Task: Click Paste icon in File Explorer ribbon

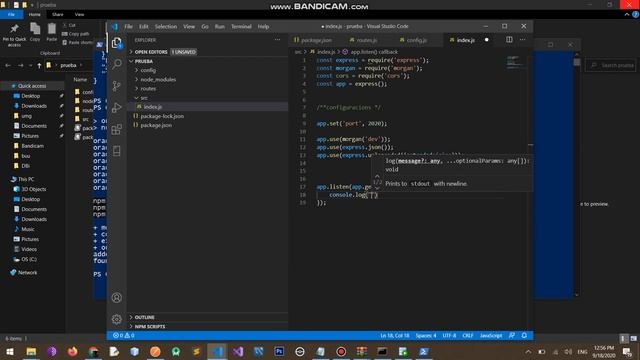Action: [x=51, y=32]
